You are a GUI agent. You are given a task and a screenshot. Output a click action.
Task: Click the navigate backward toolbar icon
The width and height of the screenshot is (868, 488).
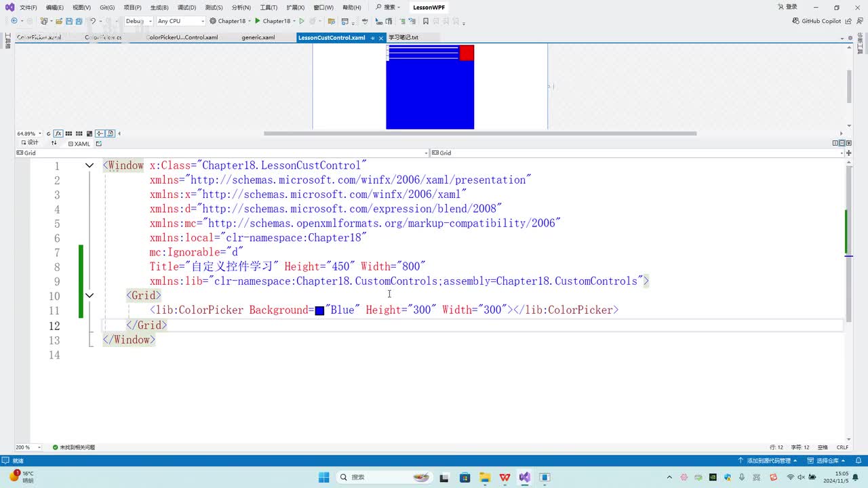pos(14,21)
